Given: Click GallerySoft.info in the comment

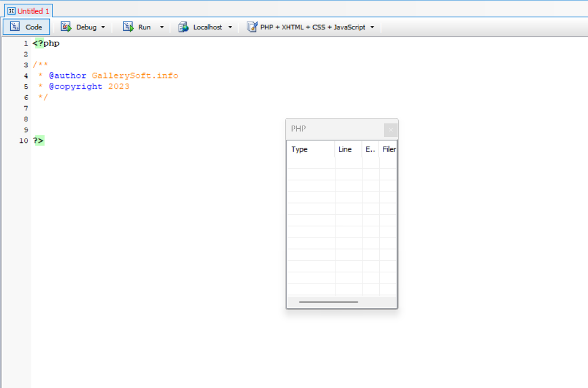Looking at the screenshot, I should (135, 75).
